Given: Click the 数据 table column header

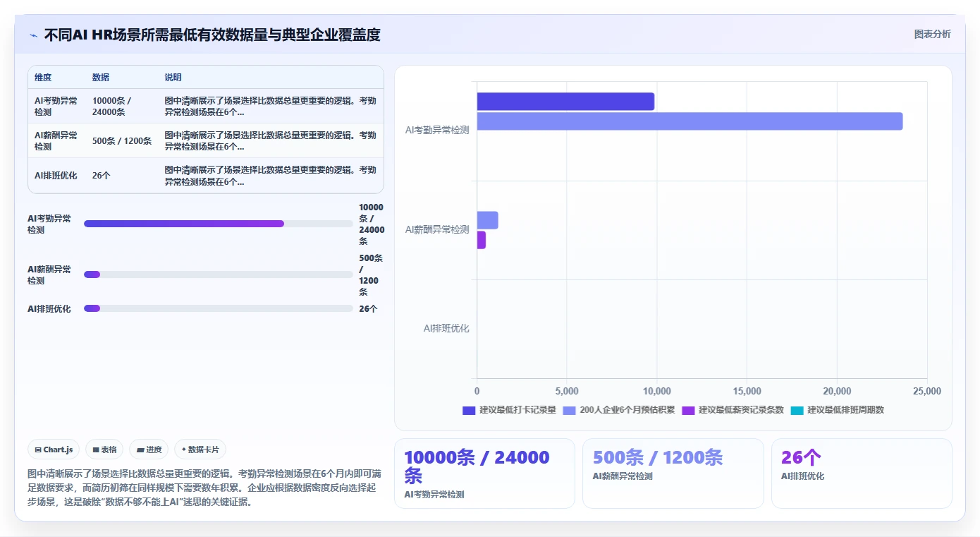Looking at the screenshot, I should point(101,77).
